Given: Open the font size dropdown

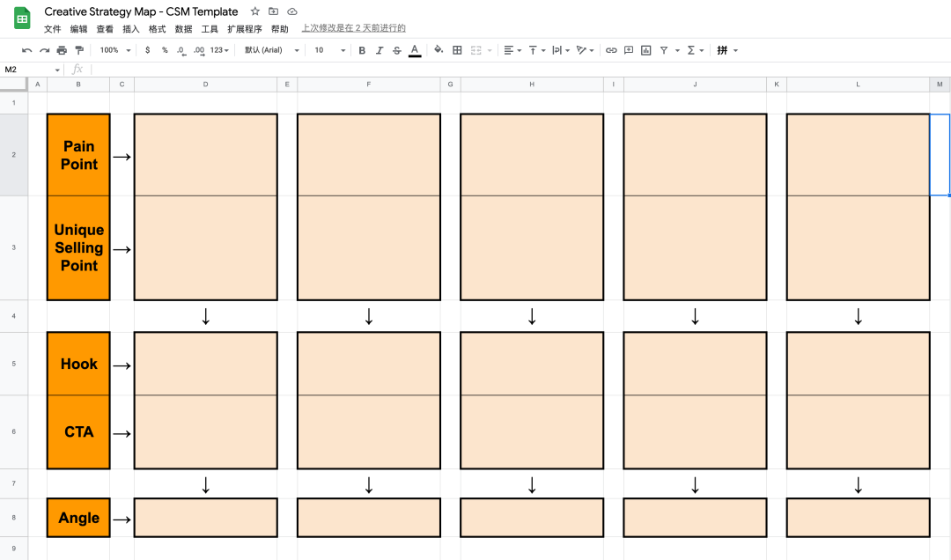Looking at the screenshot, I should click(330, 50).
